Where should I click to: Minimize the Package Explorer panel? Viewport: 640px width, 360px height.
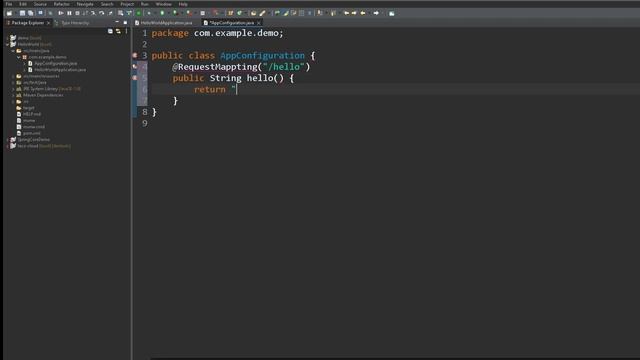117,22
